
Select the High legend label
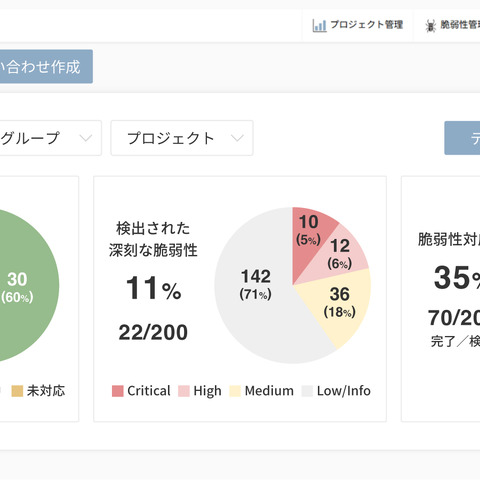coord(207,391)
